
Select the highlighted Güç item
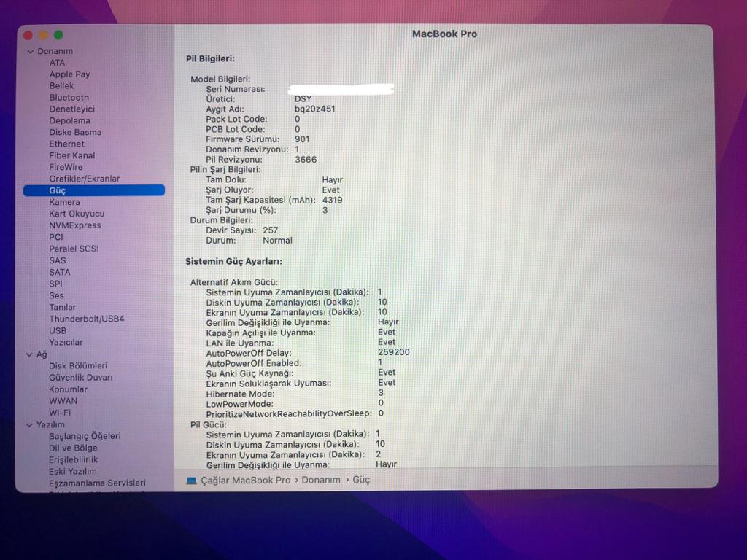pyautogui.click(x=58, y=190)
